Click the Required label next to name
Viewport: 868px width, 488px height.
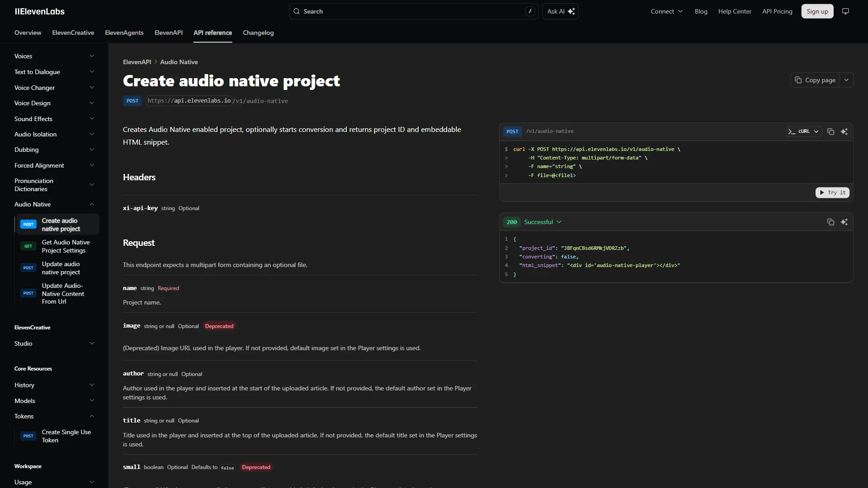pos(168,288)
